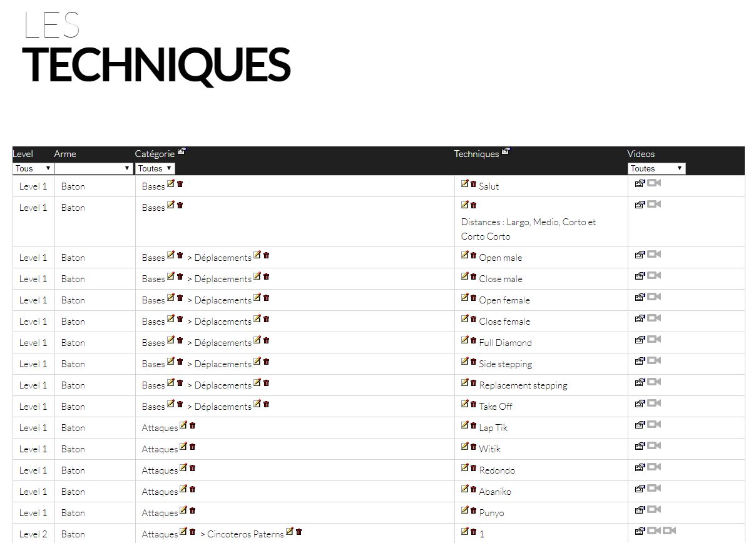The image size is (756, 543).
Task: Click the video camera icon in Salut row
Action: click(654, 183)
